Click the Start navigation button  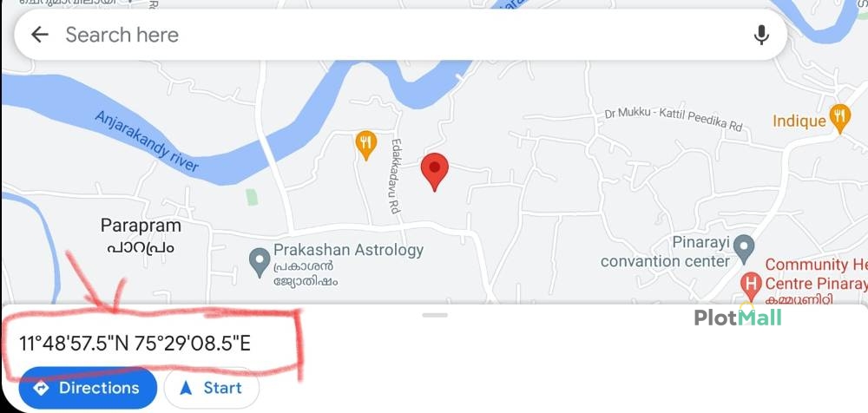pyautogui.click(x=212, y=388)
